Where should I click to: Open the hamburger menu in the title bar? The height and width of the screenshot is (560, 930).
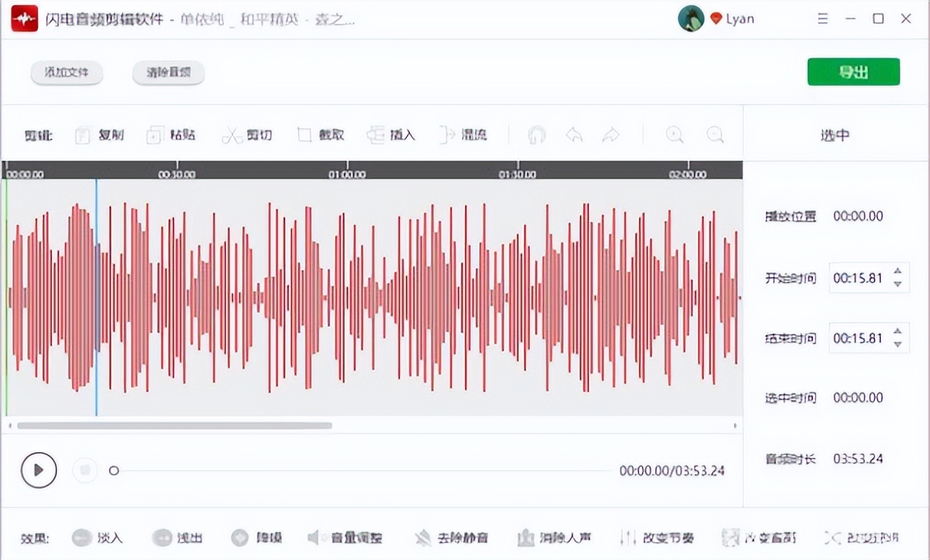(x=822, y=18)
